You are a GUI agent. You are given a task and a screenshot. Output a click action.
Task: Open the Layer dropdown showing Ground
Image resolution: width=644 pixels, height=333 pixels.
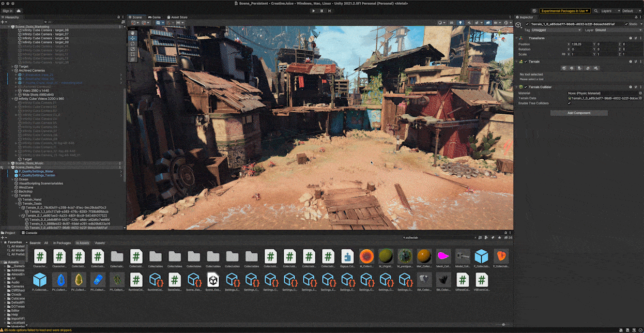(618, 30)
